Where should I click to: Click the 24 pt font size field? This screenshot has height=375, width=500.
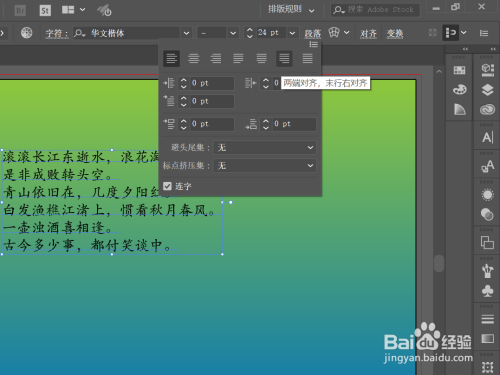(271, 33)
